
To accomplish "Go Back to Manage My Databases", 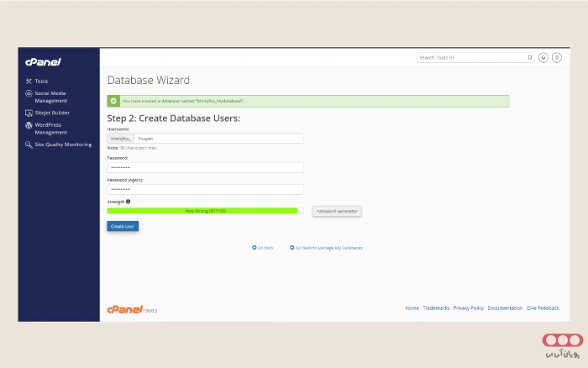I will (x=329, y=248).
